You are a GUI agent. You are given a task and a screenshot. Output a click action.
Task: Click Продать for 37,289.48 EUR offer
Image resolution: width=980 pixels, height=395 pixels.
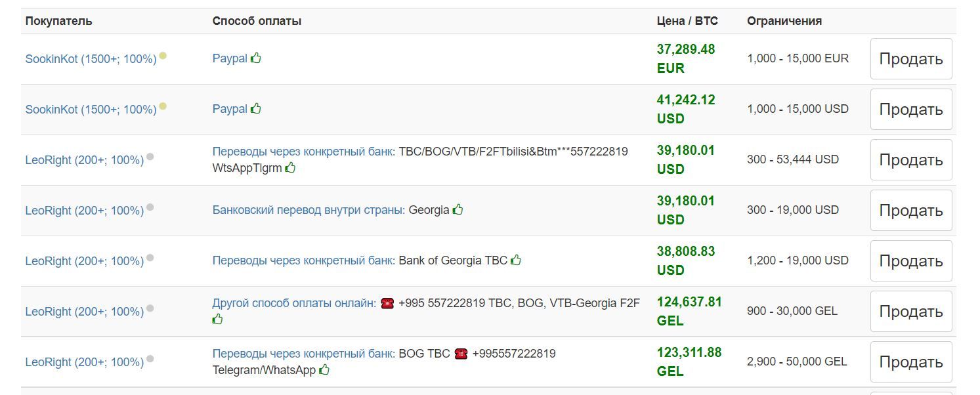coord(911,59)
